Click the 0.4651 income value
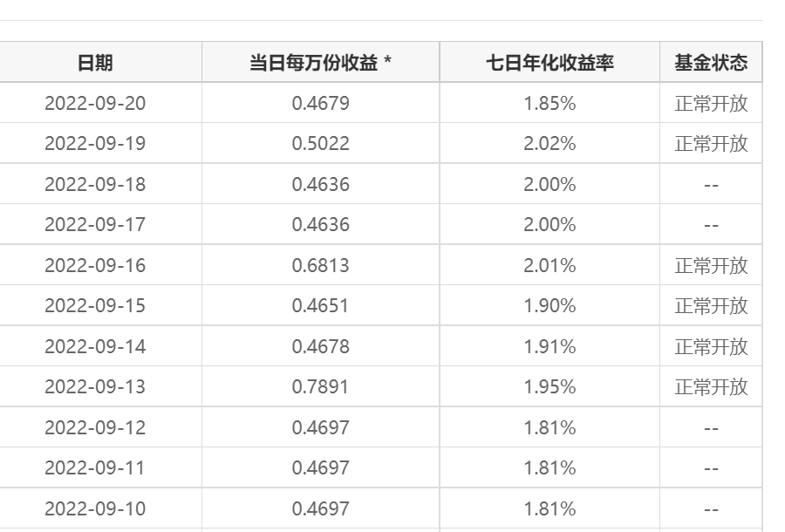Image resolution: width=785 pixels, height=532 pixels. pyautogui.click(x=320, y=306)
